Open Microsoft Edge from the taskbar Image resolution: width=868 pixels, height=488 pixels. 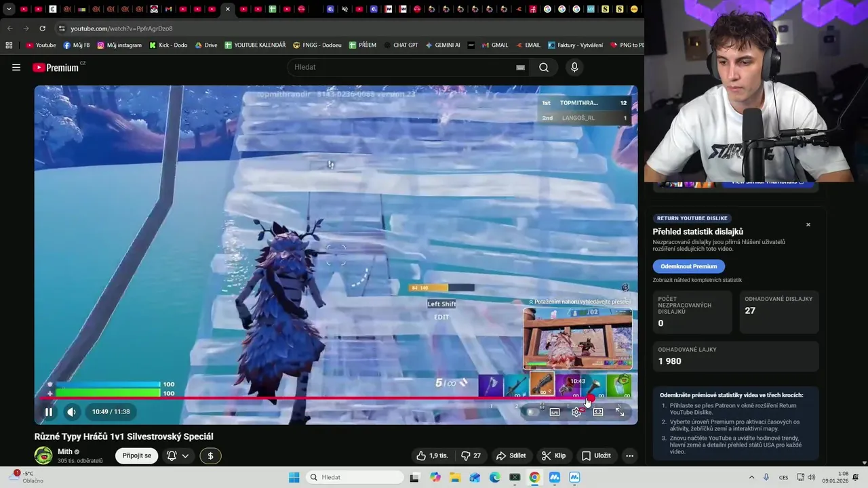coord(494,477)
